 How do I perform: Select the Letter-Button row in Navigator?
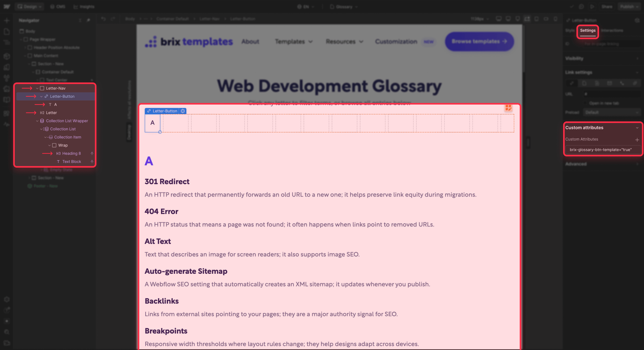[56, 96]
